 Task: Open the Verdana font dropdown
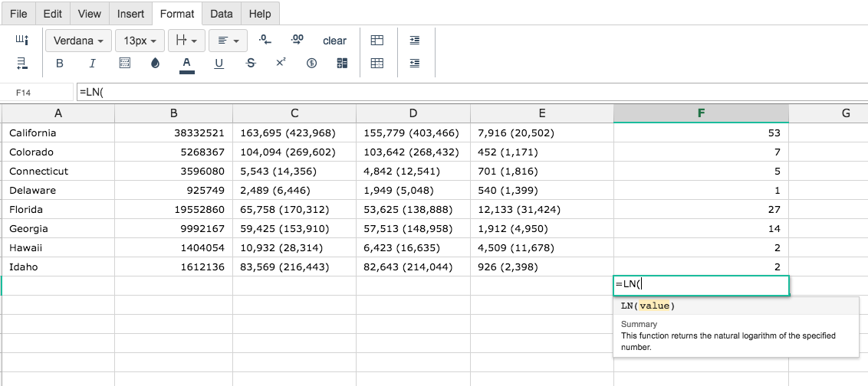[x=79, y=41]
